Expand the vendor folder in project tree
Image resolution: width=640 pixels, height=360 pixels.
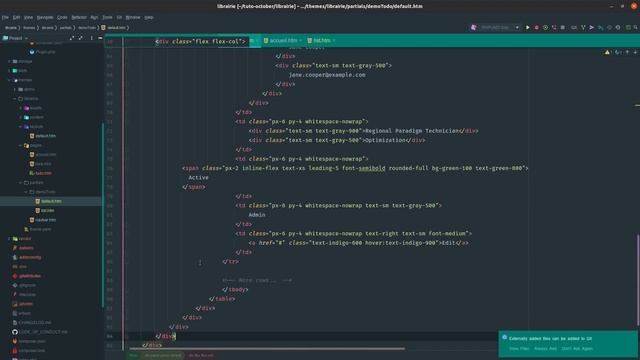(9, 238)
